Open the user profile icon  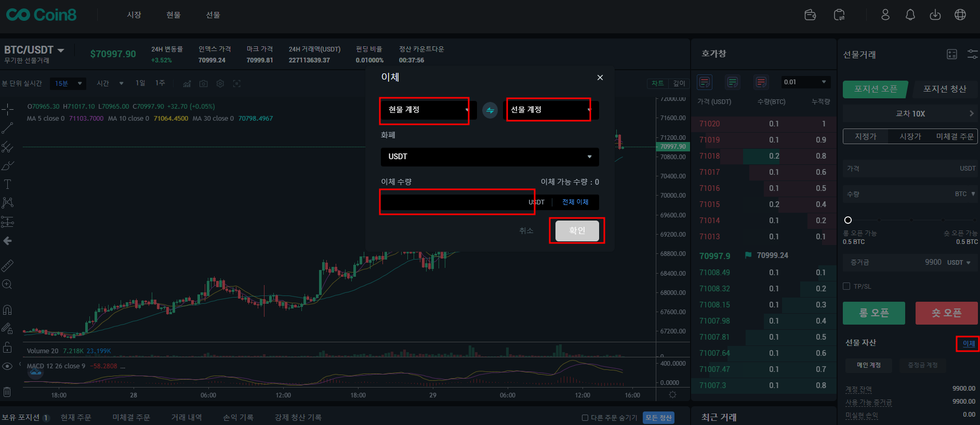click(x=885, y=15)
